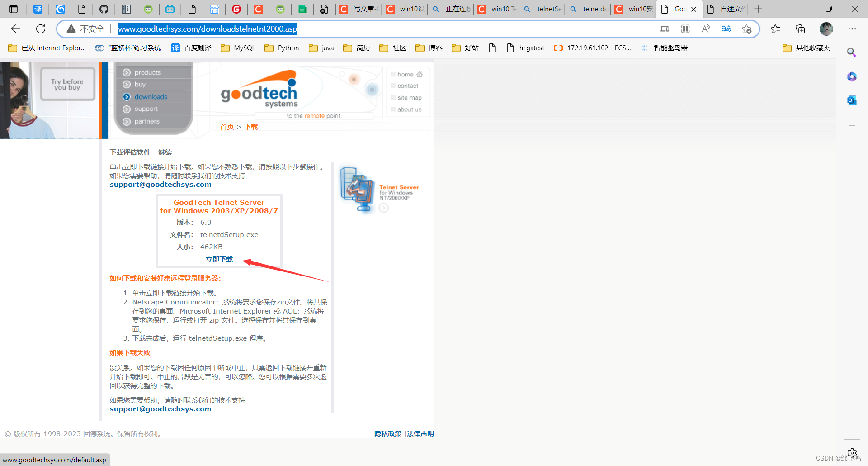The width and height of the screenshot is (868, 466).
Task: Switch to the 写文章 tab
Action: tap(359, 9)
